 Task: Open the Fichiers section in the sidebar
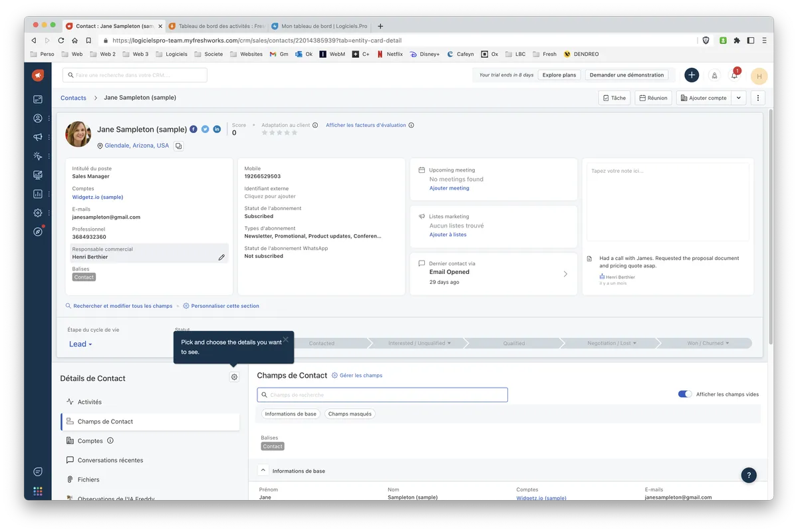pyautogui.click(x=88, y=479)
